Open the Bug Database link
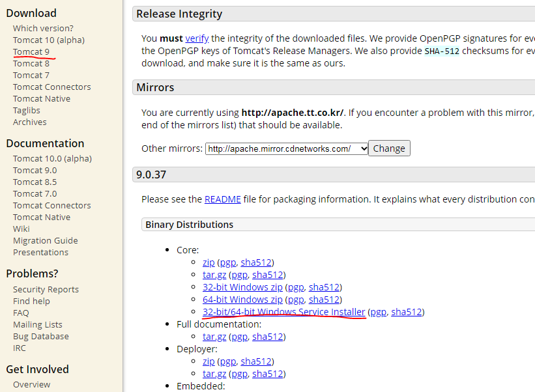Viewport: 535px width, 392px height. [41, 337]
